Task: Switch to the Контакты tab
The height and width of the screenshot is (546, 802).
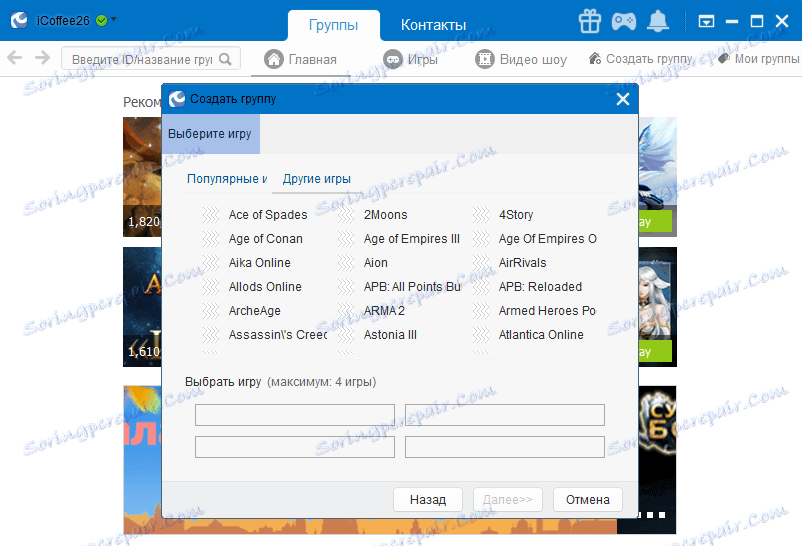Action: click(433, 25)
